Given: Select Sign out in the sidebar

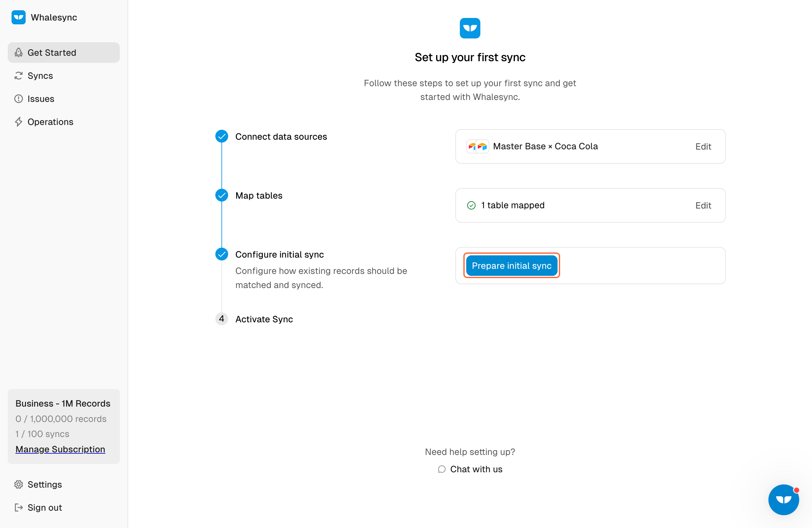Looking at the screenshot, I should point(64,507).
